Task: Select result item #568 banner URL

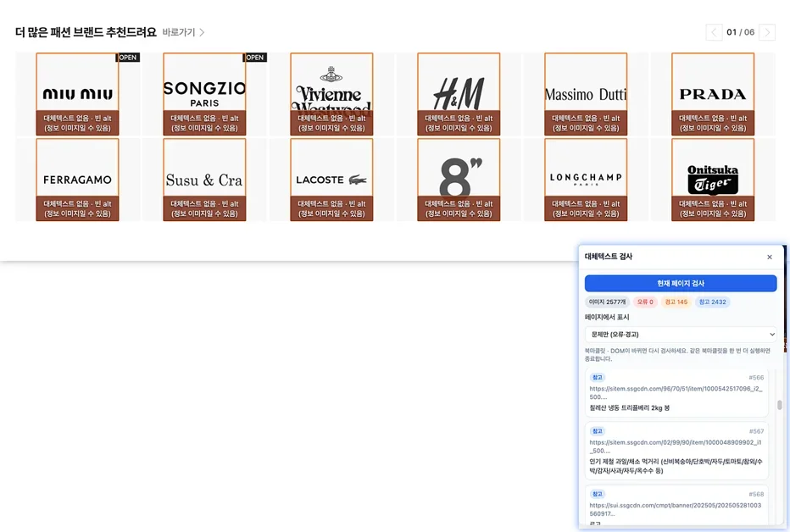Action: coord(676,507)
